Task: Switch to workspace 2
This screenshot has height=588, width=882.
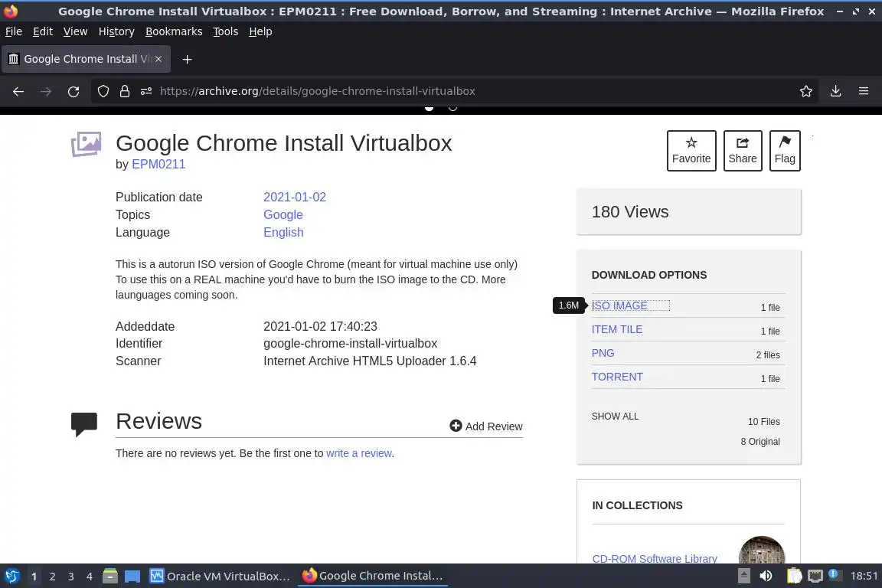Action: click(52, 577)
